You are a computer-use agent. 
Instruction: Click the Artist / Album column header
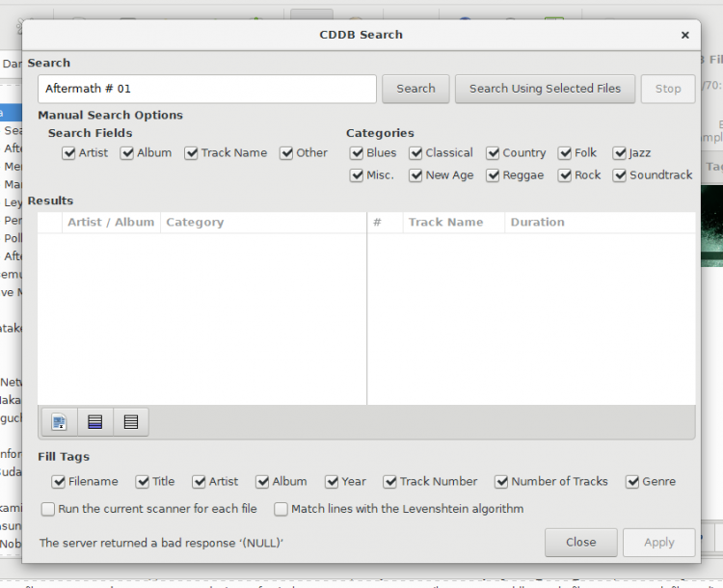point(111,223)
